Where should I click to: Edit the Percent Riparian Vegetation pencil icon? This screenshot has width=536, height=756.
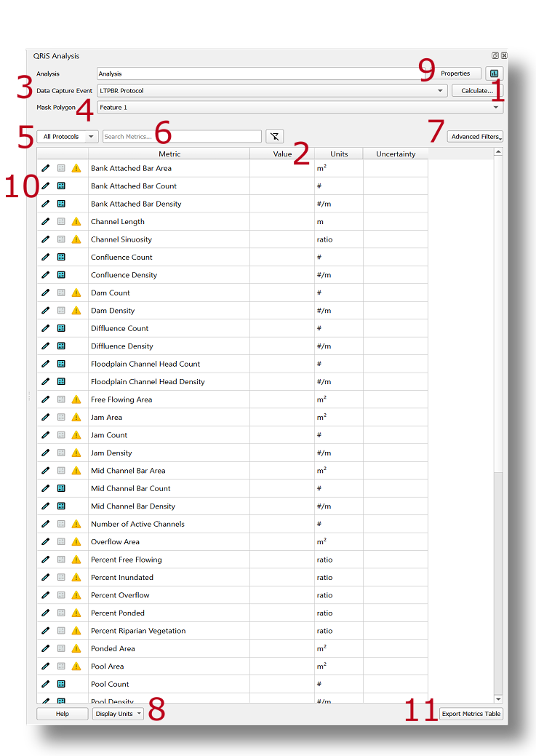45,631
